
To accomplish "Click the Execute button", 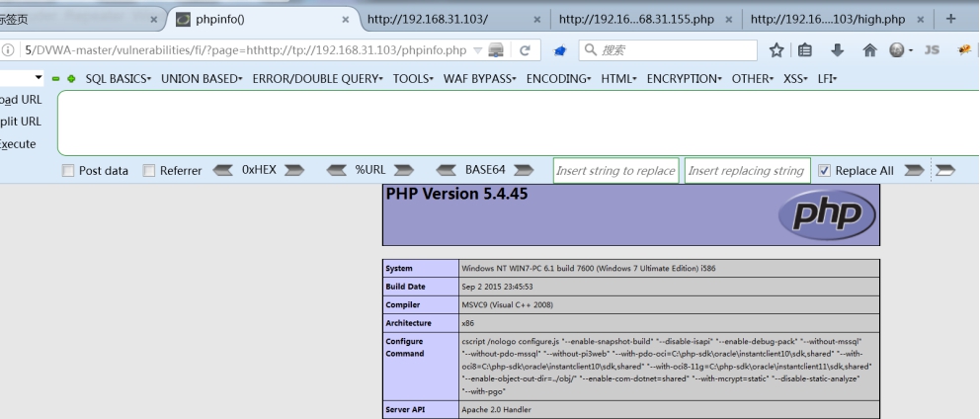I will click(x=18, y=144).
